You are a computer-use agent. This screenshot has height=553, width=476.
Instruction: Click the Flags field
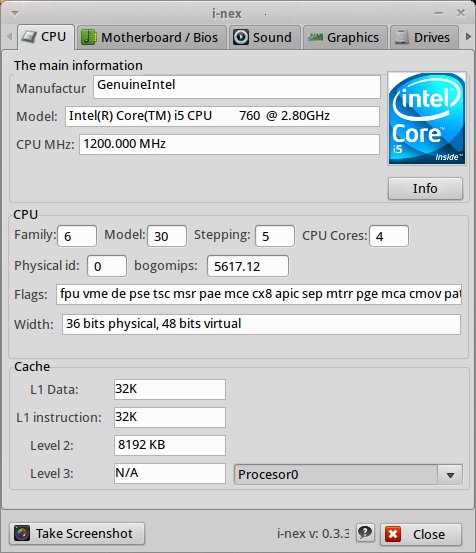[259, 294]
